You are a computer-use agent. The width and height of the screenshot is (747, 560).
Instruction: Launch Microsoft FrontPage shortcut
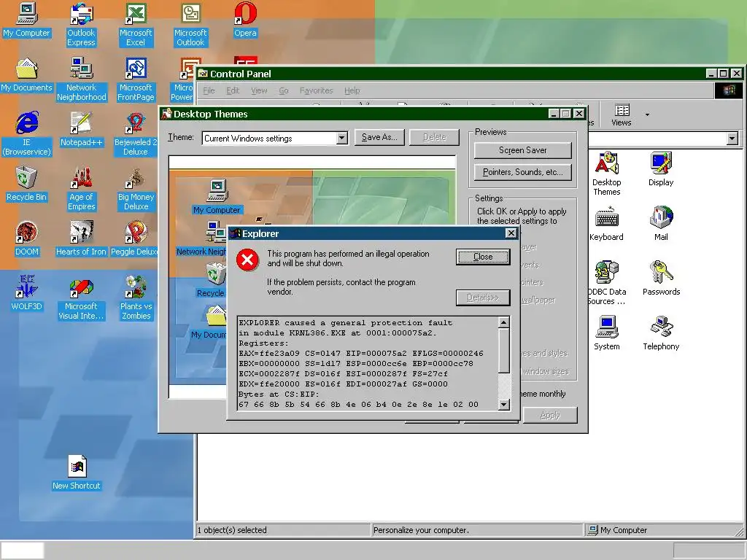(x=136, y=79)
